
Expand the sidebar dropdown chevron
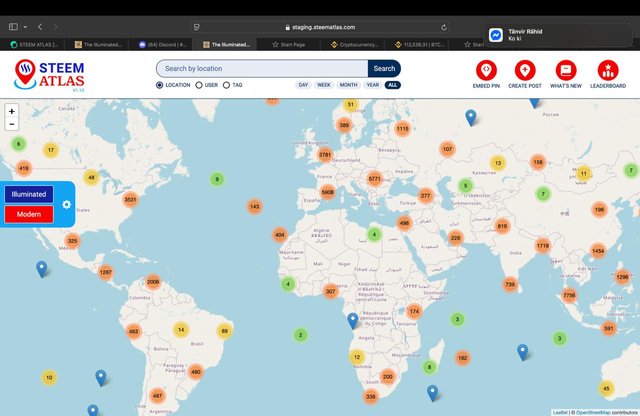[25, 27]
